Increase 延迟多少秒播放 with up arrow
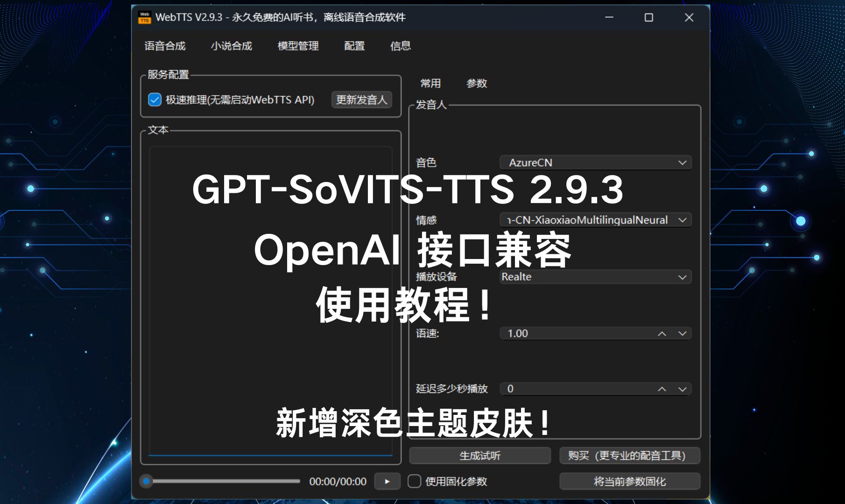This screenshot has width=845, height=504. [x=662, y=389]
